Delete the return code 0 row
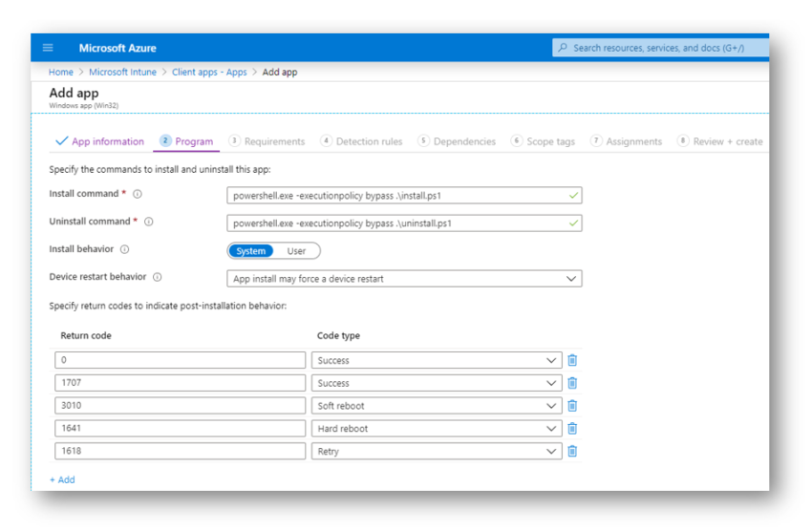Image resolution: width=812 pixels, height=531 pixels. (572, 360)
